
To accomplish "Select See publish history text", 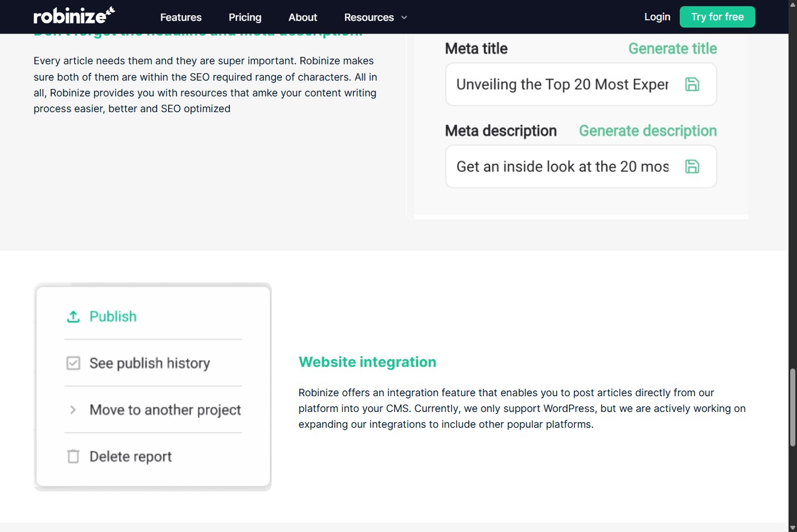I will click(x=150, y=363).
